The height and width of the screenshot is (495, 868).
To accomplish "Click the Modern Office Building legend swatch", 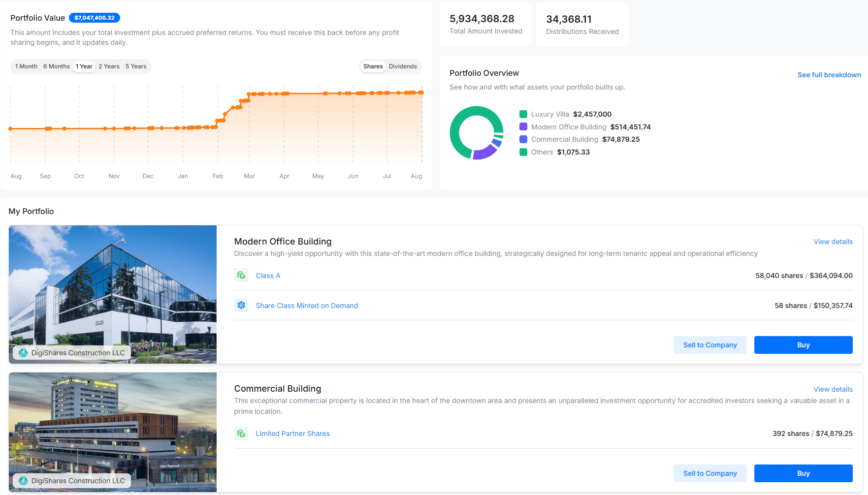I will pyautogui.click(x=523, y=127).
